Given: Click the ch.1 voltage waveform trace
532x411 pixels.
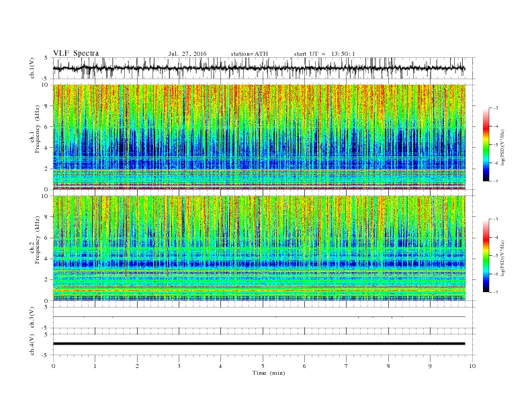Looking at the screenshot, I should (259, 68).
